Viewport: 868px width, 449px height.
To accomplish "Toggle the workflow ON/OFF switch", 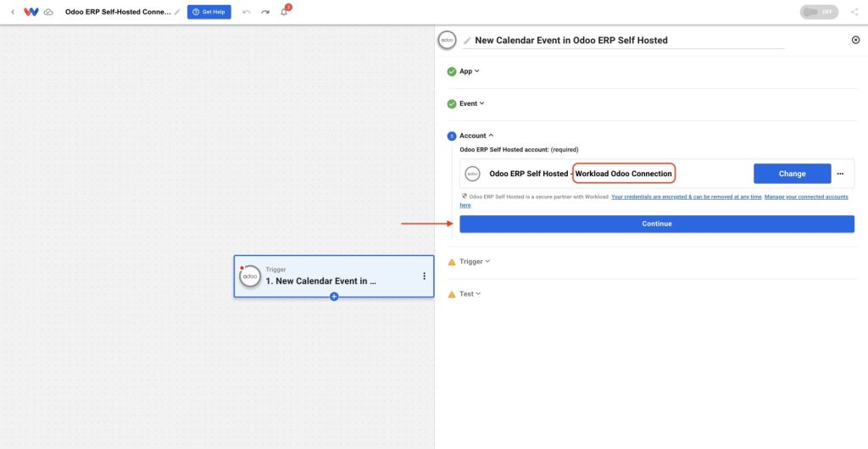I will (x=819, y=12).
